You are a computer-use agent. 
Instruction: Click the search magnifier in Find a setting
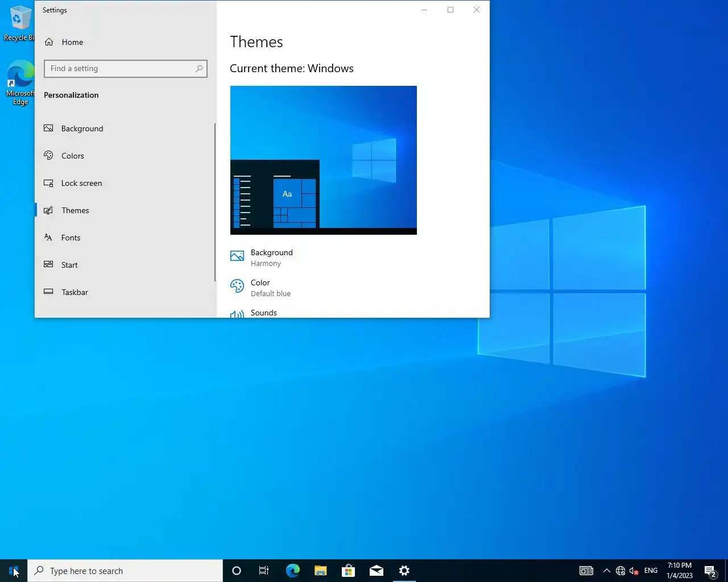[199, 69]
